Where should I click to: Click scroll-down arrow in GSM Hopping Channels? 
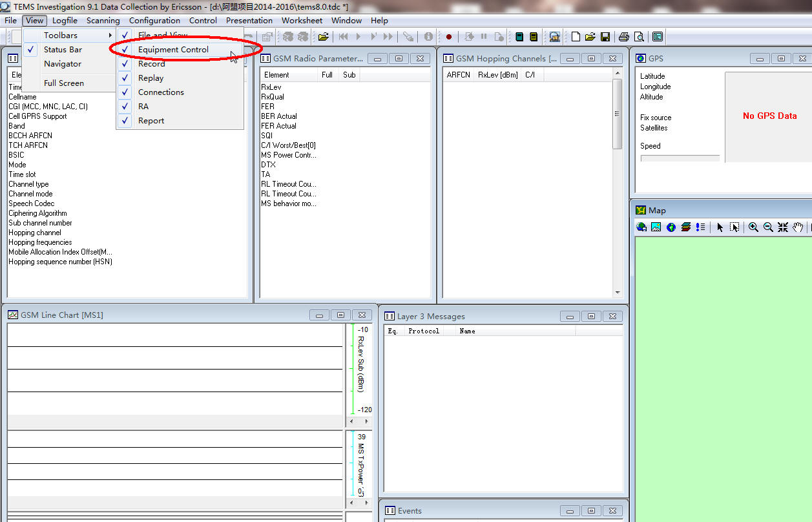coord(617,293)
